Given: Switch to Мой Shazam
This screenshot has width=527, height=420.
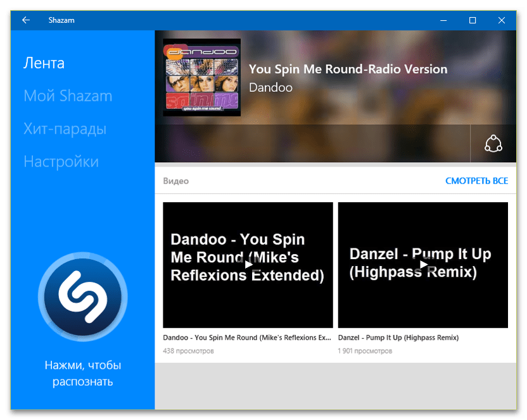Looking at the screenshot, I should point(68,96).
